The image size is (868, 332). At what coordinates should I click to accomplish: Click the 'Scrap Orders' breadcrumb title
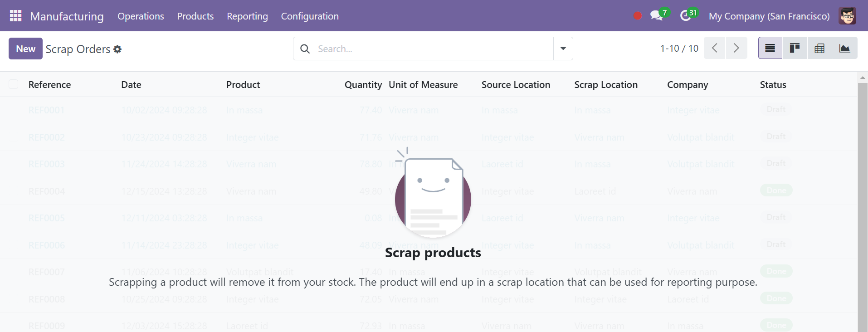click(x=78, y=49)
